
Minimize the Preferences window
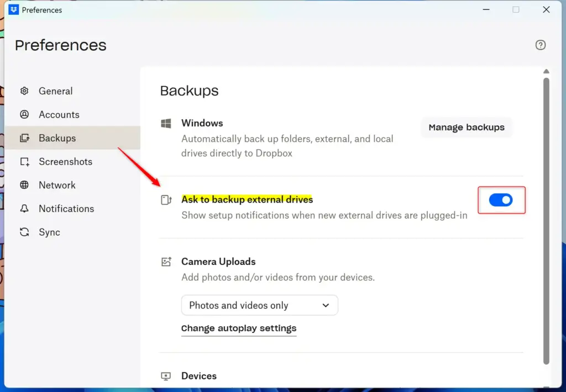486,10
